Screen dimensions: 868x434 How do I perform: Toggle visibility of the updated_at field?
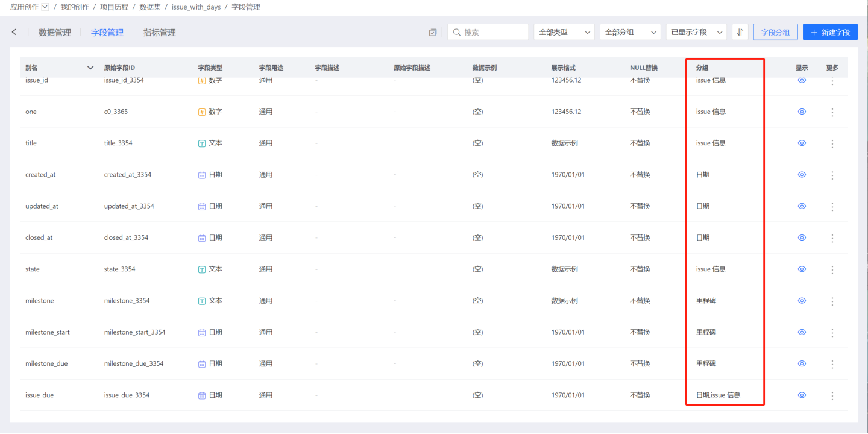[x=802, y=206]
